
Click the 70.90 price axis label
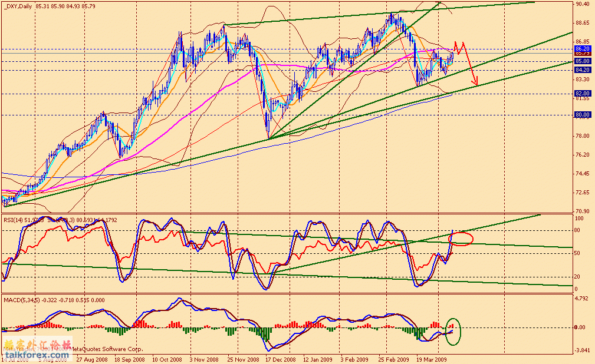(x=583, y=211)
